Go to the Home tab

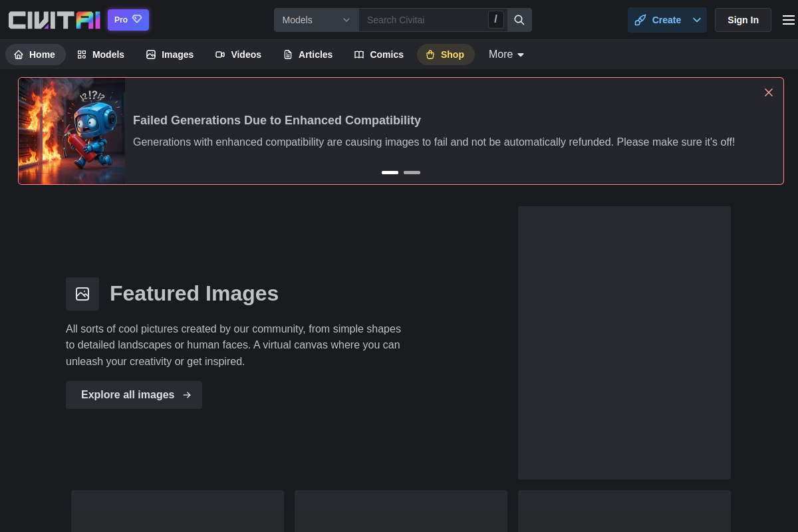[x=35, y=55]
